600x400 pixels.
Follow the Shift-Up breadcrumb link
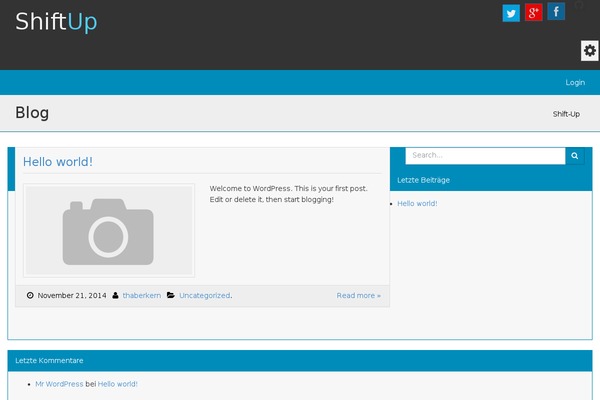click(x=566, y=114)
